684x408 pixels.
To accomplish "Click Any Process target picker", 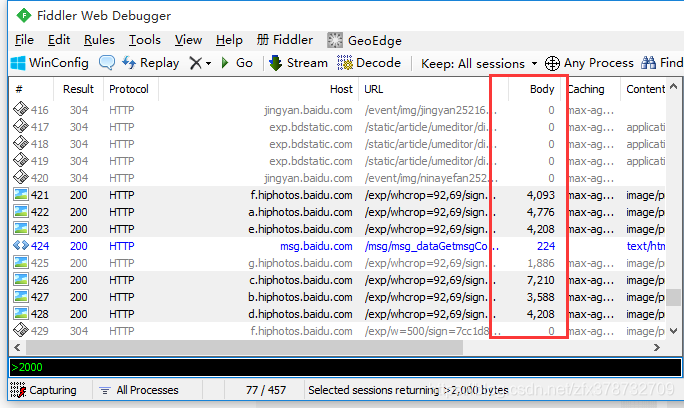I will [x=589, y=63].
